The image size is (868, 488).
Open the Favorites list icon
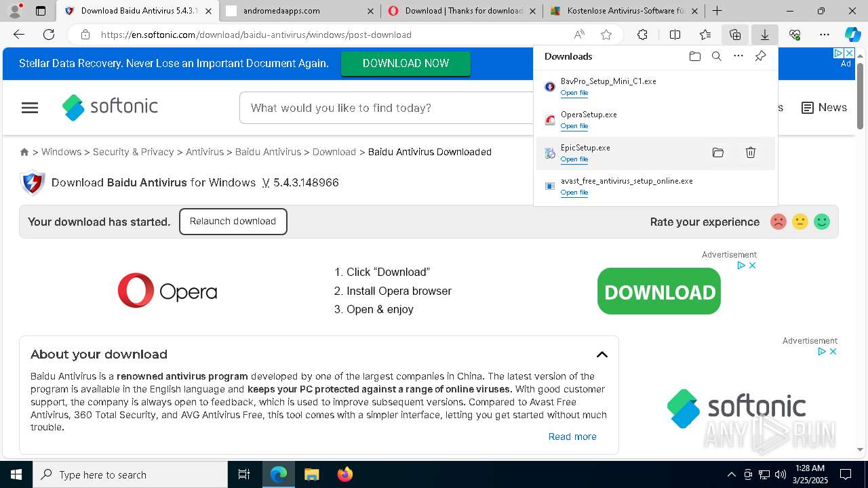tap(705, 35)
